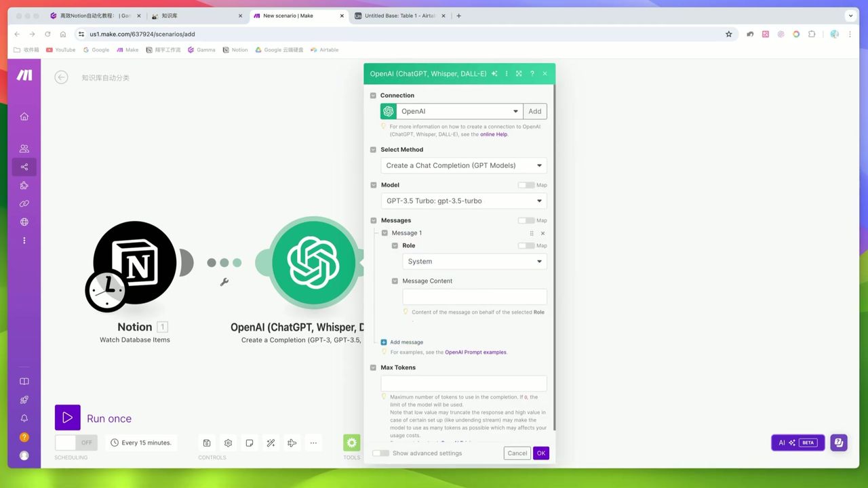Click the Max Tokens input field
The width and height of the screenshot is (868, 488).
(x=463, y=384)
